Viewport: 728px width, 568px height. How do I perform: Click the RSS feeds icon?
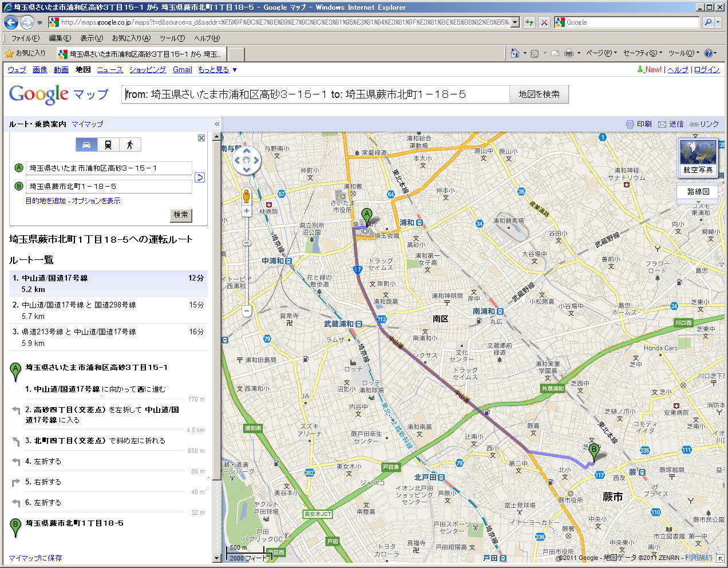pos(535,53)
